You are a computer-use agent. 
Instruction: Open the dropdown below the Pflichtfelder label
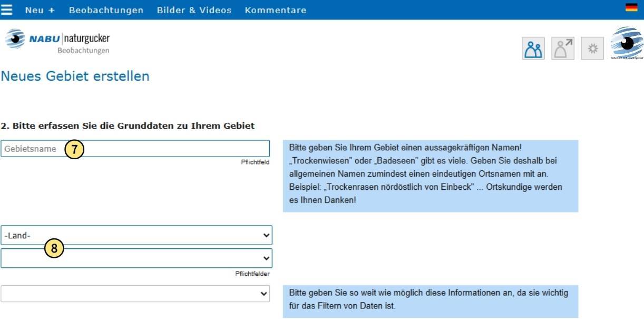pyautogui.click(x=135, y=294)
